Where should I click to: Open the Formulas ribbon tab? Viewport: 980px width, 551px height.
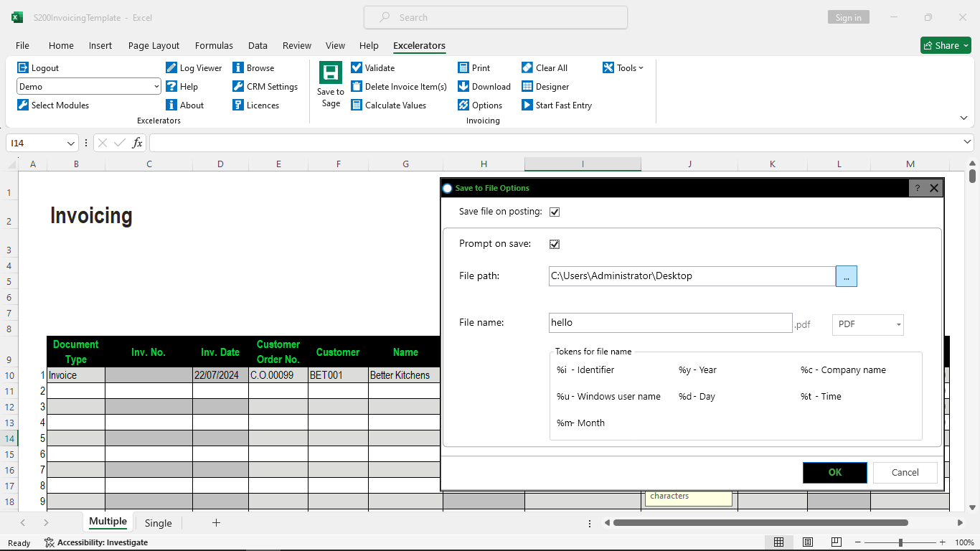pos(214,45)
